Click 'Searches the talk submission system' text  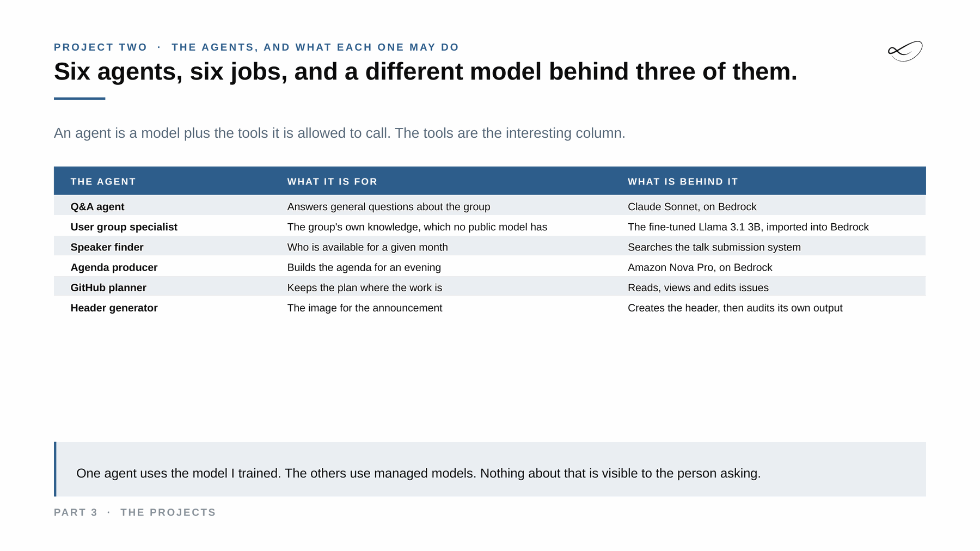click(x=714, y=247)
